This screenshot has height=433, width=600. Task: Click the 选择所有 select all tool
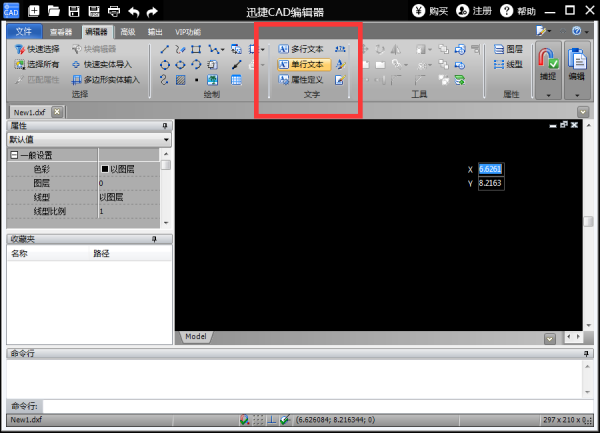coord(37,64)
